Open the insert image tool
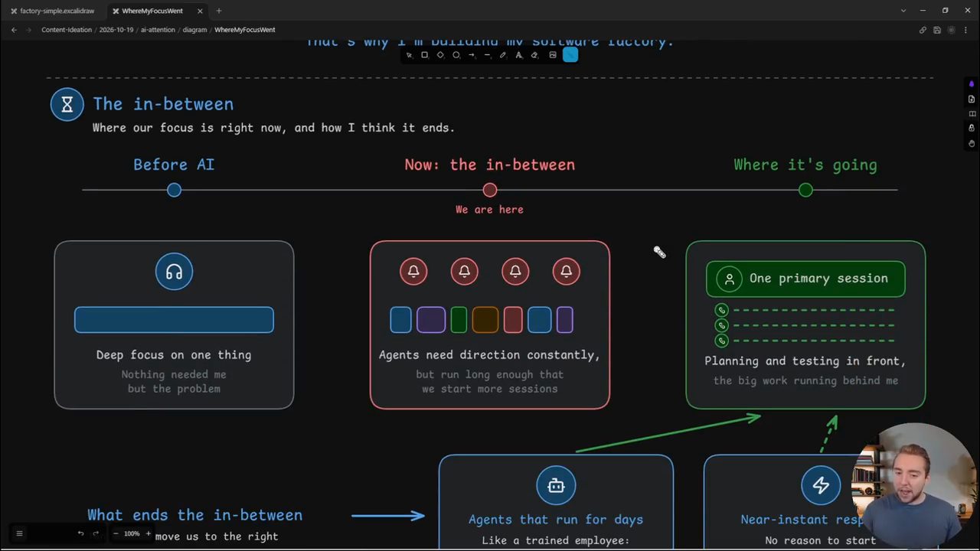 point(553,55)
